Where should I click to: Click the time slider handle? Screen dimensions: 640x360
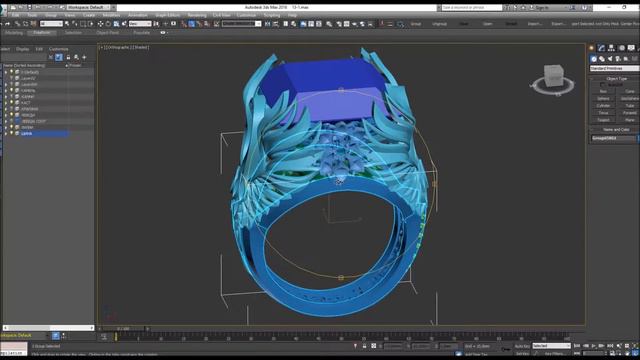click(x=123, y=329)
